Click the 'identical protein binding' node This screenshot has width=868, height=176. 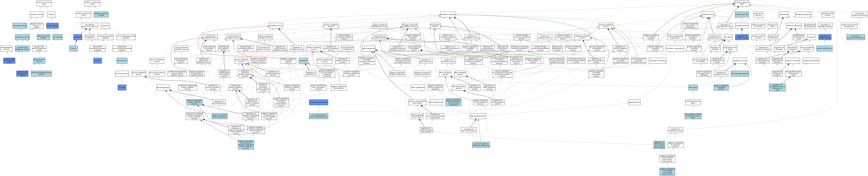click(x=43, y=37)
